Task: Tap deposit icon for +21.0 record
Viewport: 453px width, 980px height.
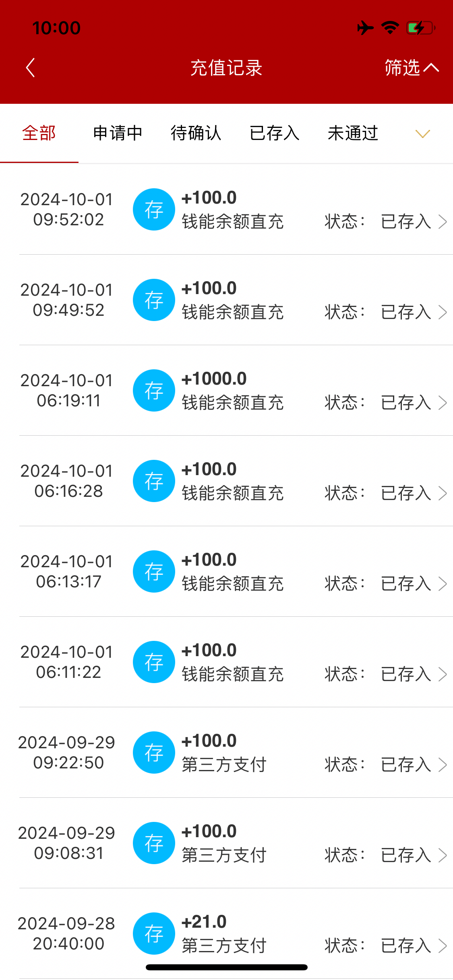Action: [154, 933]
